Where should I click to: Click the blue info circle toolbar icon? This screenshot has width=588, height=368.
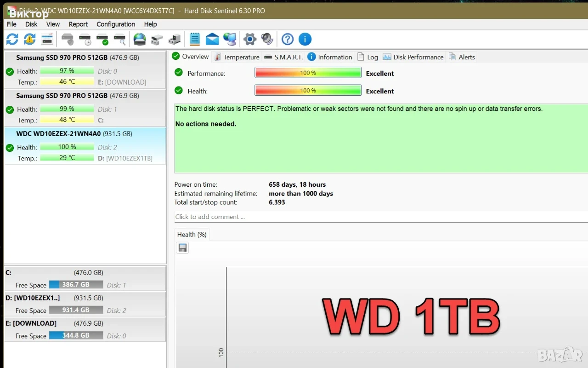coord(305,39)
